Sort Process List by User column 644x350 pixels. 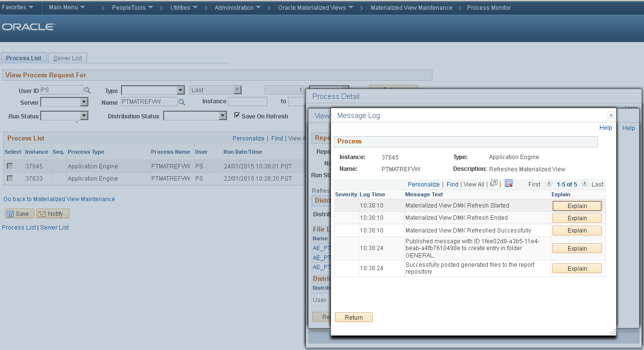[201, 152]
